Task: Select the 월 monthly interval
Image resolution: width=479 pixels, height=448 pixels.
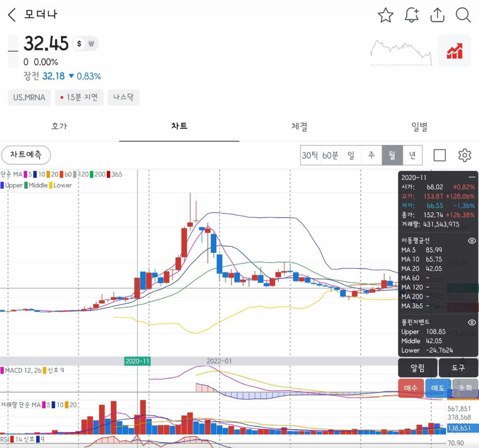Action: click(392, 155)
